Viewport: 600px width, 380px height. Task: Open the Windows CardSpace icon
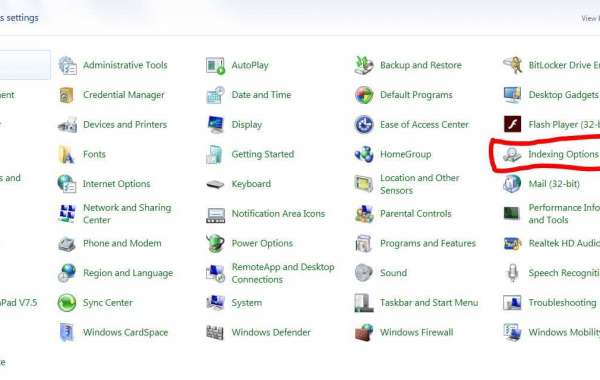click(x=67, y=332)
